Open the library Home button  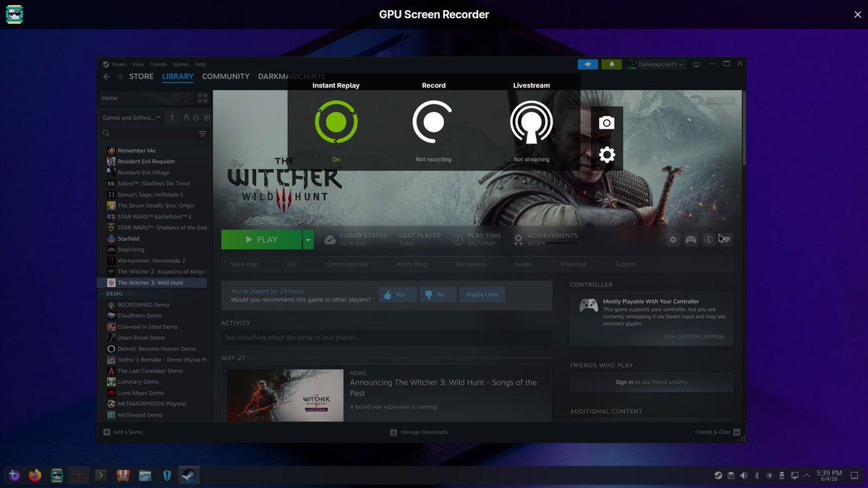tap(147, 98)
